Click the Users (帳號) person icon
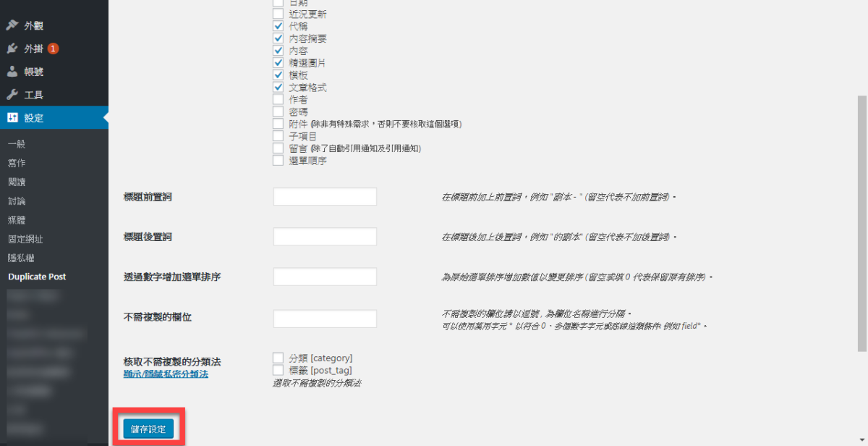The width and height of the screenshot is (868, 446). coord(12,72)
